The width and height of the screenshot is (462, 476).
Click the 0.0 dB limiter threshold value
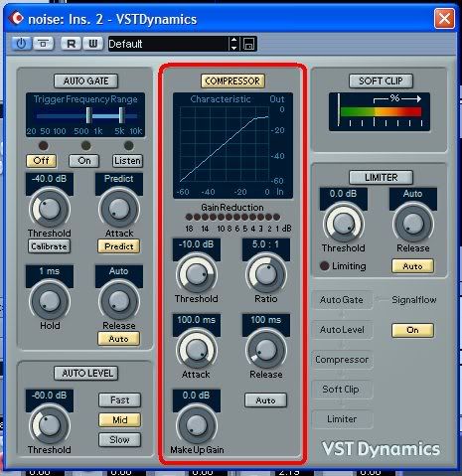[344, 194]
